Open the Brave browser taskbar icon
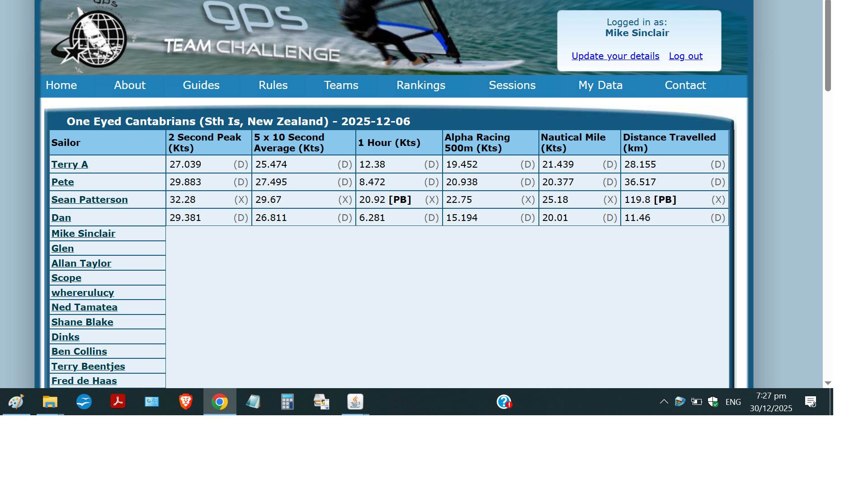Image resolution: width=868 pixels, height=488 pixels. (185, 402)
